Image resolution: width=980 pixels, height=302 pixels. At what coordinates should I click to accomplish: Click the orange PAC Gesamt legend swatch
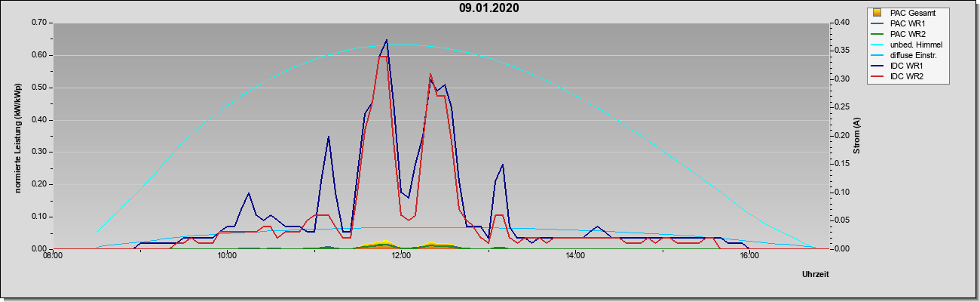point(877,13)
